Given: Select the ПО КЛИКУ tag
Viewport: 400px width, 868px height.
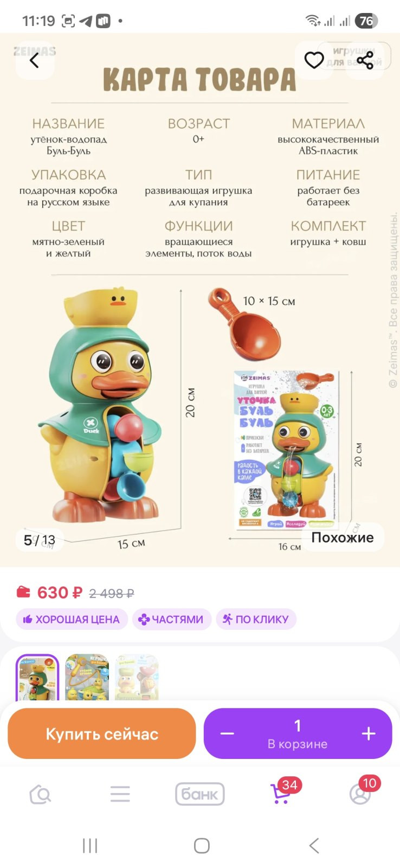Looking at the screenshot, I should pyautogui.click(x=256, y=619).
